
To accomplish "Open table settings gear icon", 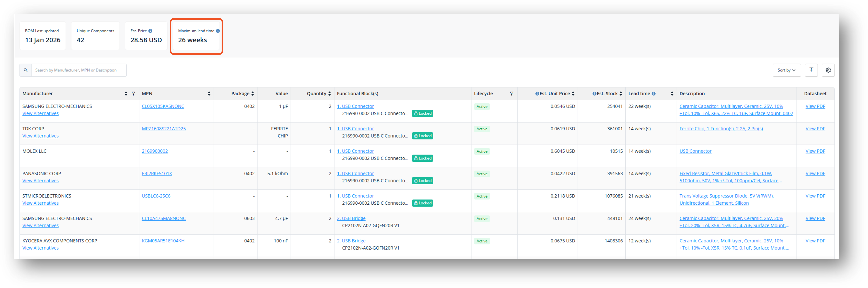I will point(828,70).
